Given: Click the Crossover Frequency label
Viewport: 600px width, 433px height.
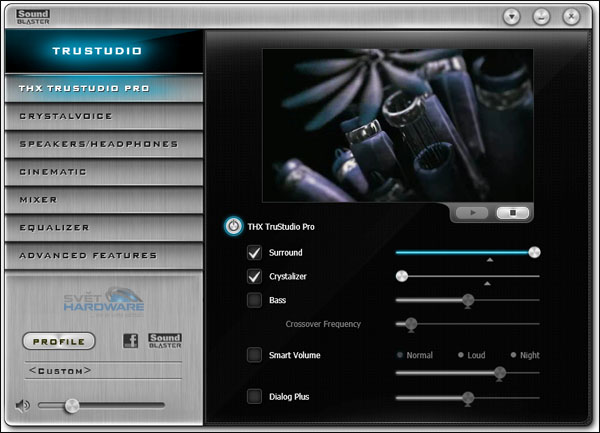Looking at the screenshot, I should click(323, 324).
